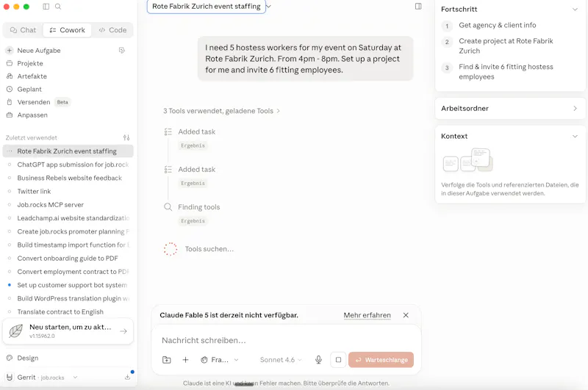The width and height of the screenshot is (588, 390).
Task: Switch to the Code tab
Action: (112, 30)
